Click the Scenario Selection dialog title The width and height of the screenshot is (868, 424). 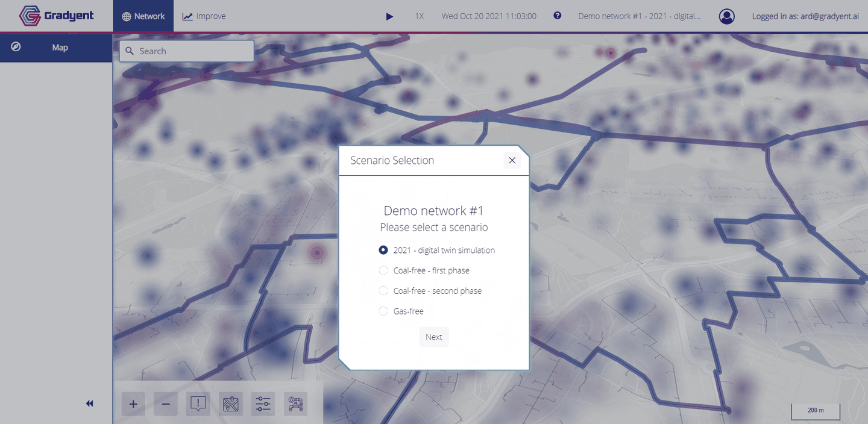click(392, 160)
